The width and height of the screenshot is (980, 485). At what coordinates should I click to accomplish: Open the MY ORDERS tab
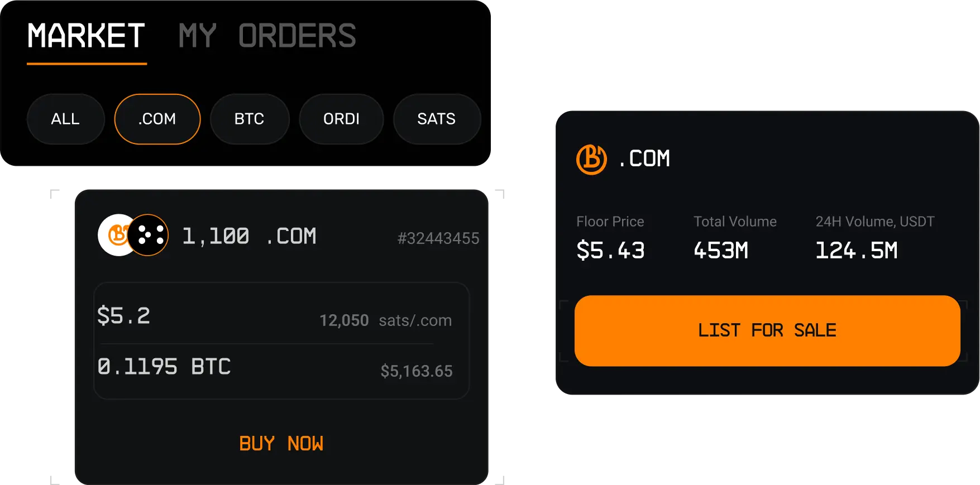pyautogui.click(x=267, y=36)
